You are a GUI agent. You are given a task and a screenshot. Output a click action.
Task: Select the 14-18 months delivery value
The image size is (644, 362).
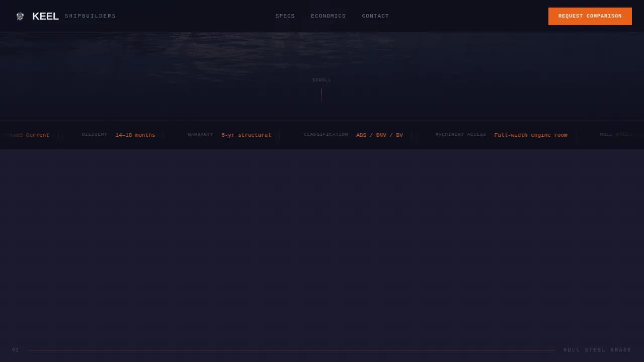click(135, 135)
